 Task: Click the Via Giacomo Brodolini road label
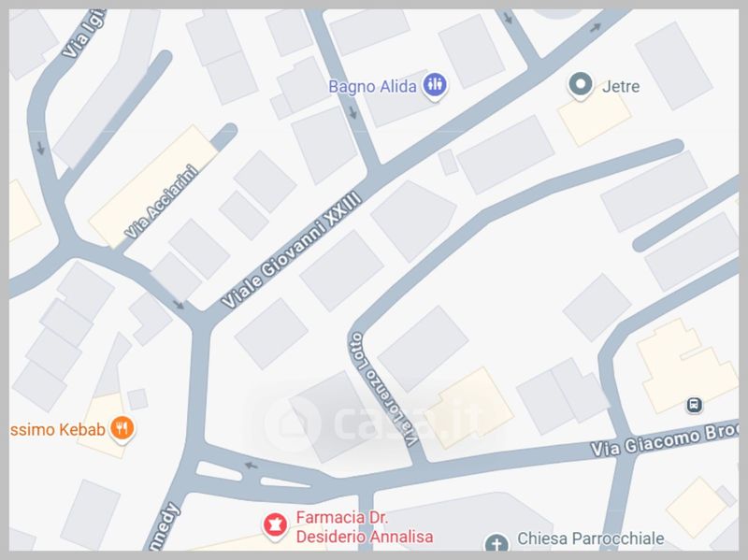664,440
